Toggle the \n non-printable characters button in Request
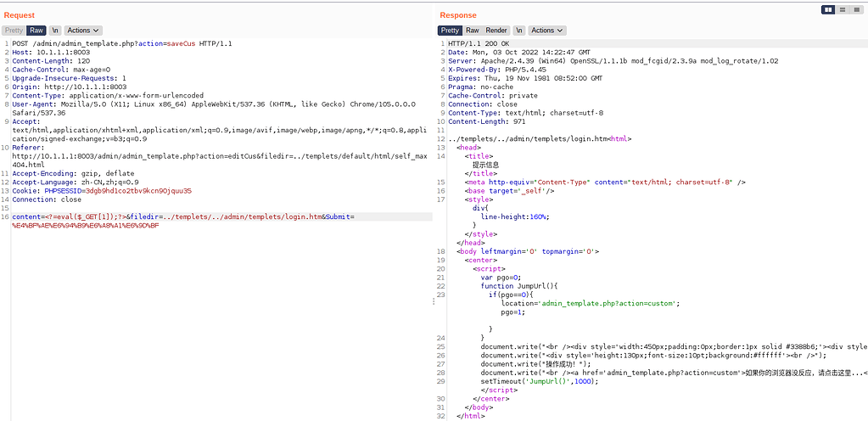868x421 pixels. point(55,31)
